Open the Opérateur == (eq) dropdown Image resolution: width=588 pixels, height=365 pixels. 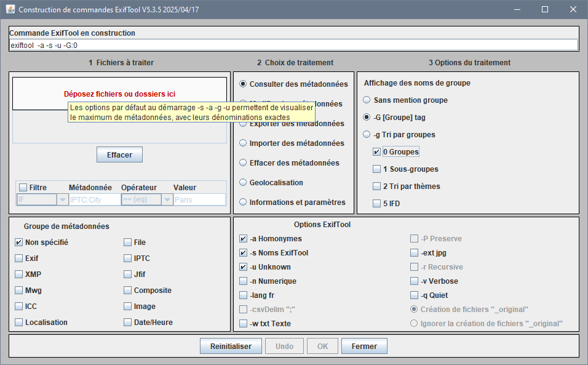click(x=167, y=199)
